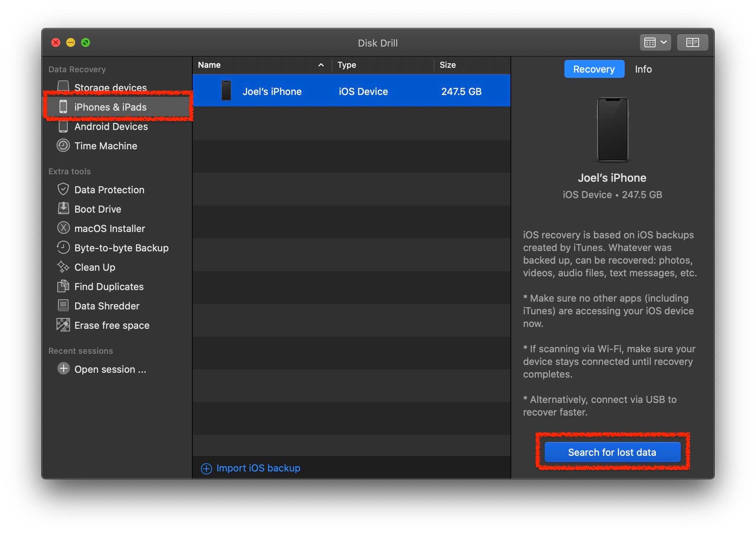Expand the Data Recovery section
Image resolution: width=756 pixels, height=534 pixels.
coord(78,69)
